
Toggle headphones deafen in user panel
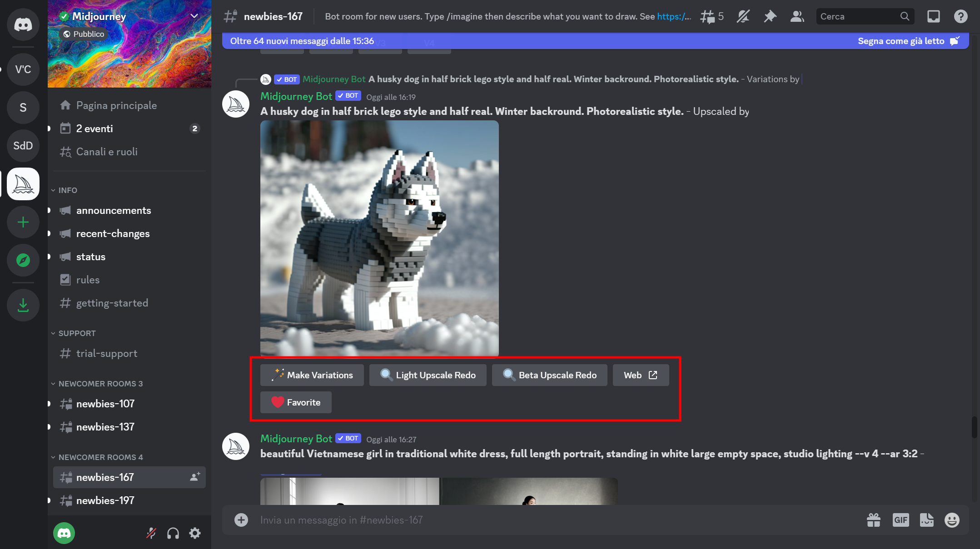point(173,533)
